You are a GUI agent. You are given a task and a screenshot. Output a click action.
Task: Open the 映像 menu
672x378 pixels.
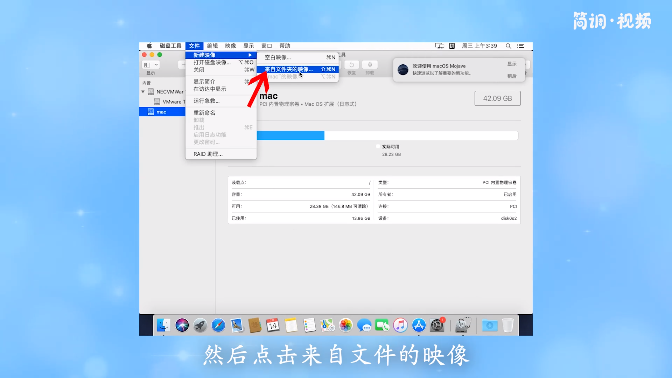point(231,45)
